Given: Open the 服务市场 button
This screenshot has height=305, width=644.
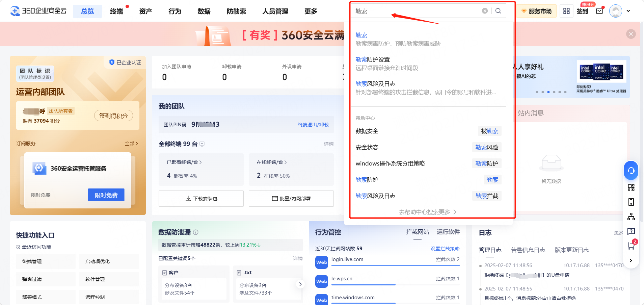Looking at the screenshot, I should 537,11.
